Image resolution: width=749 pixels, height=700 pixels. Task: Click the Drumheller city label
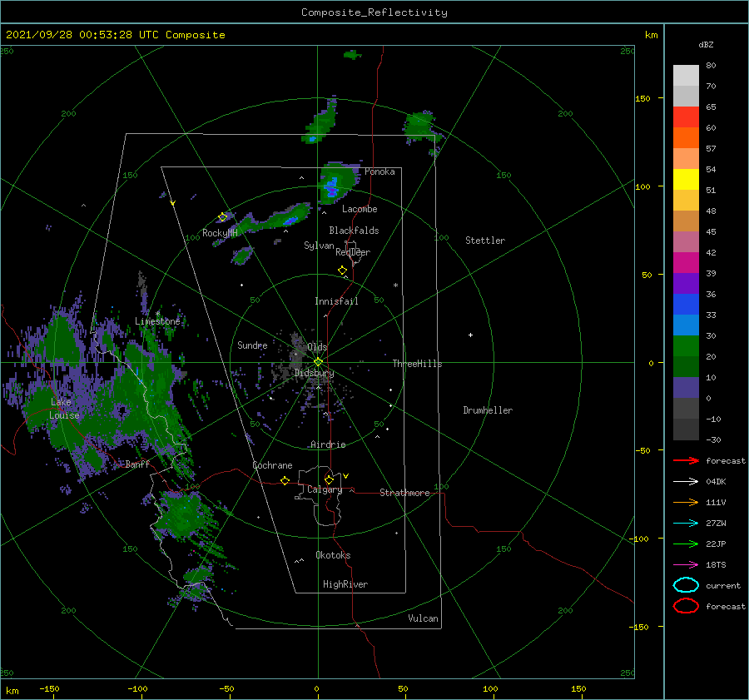pos(488,410)
